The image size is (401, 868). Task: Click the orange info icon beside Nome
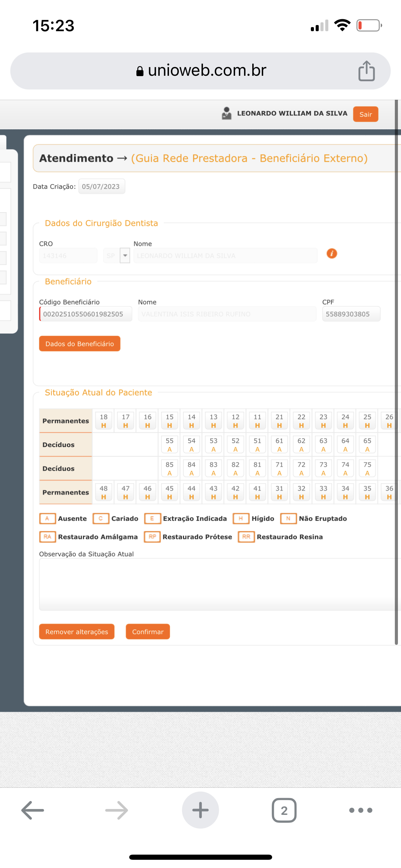click(x=331, y=254)
